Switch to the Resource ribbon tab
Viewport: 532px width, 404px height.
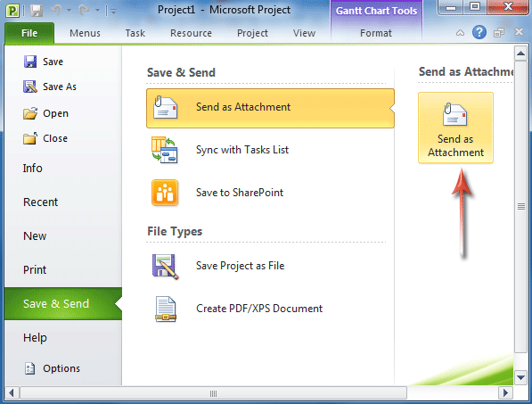tap(191, 33)
